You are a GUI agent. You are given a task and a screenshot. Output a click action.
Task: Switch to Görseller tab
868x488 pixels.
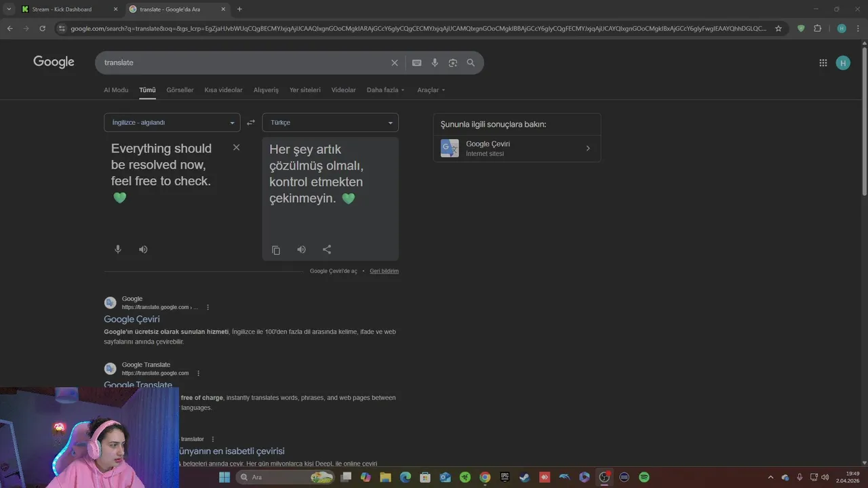[180, 90]
